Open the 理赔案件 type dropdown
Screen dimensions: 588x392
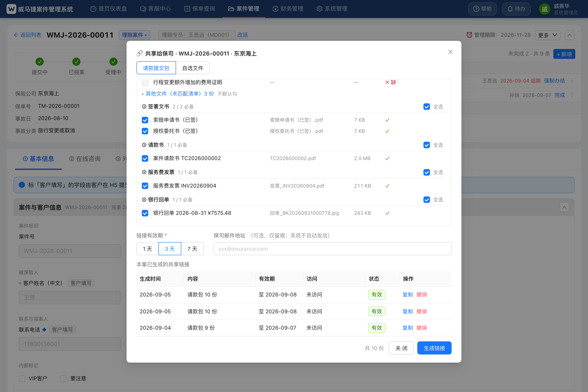(x=134, y=35)
